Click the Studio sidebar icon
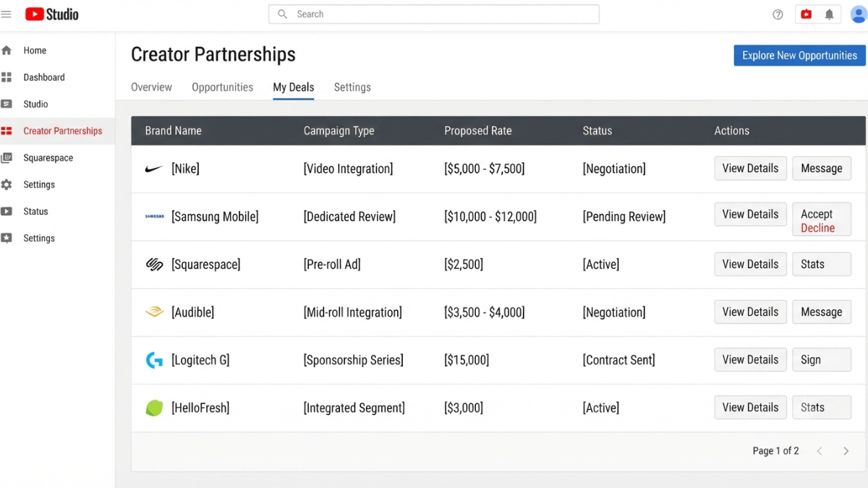Image resolution: width=868 pixels, height=488 pixels. coord(7,104)
